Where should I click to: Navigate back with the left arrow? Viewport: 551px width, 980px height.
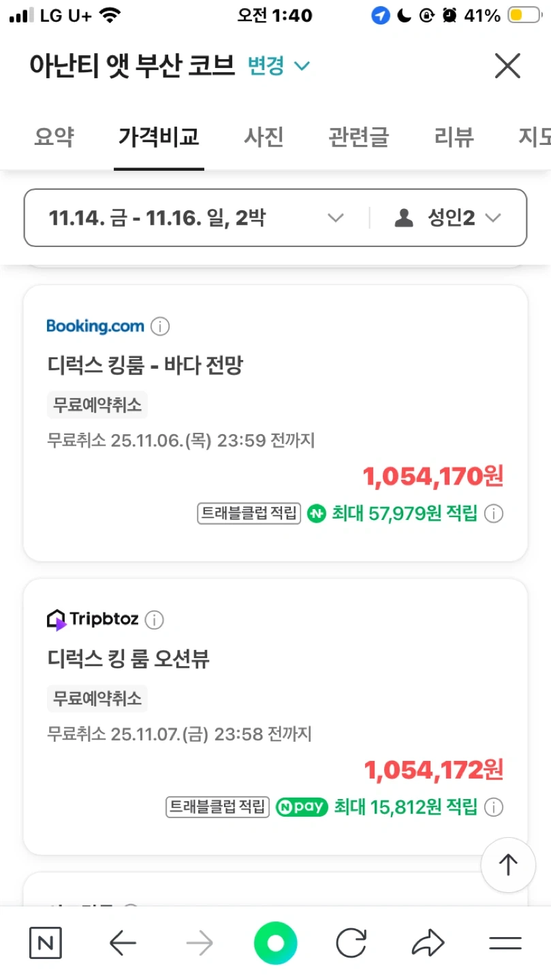click(123, 943)
